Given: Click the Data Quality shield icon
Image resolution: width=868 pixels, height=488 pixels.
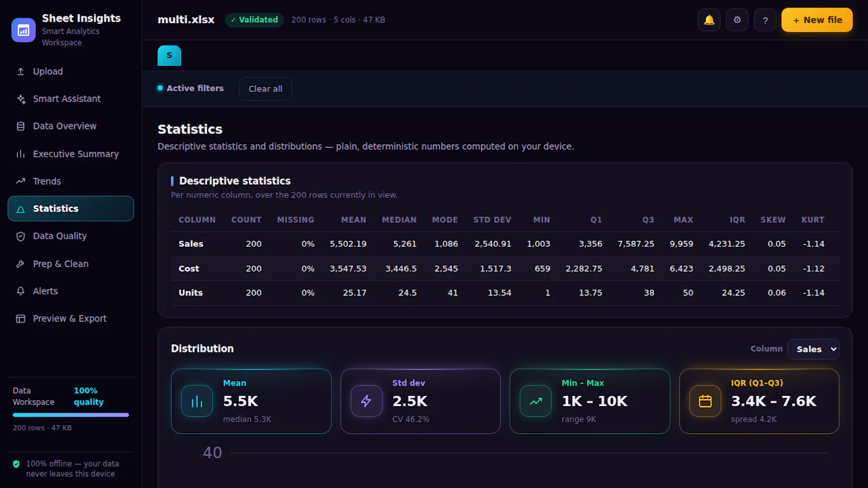Looking at the screenshot, I should click(21, 236).
